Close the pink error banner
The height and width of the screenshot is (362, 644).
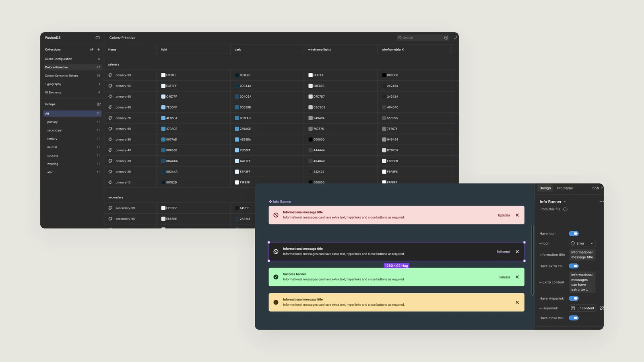point(517,215)
